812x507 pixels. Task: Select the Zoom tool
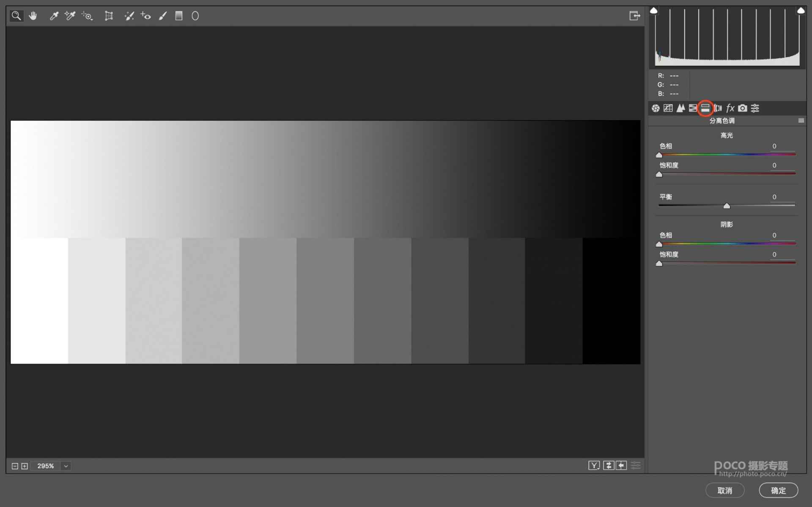[16, 16]
